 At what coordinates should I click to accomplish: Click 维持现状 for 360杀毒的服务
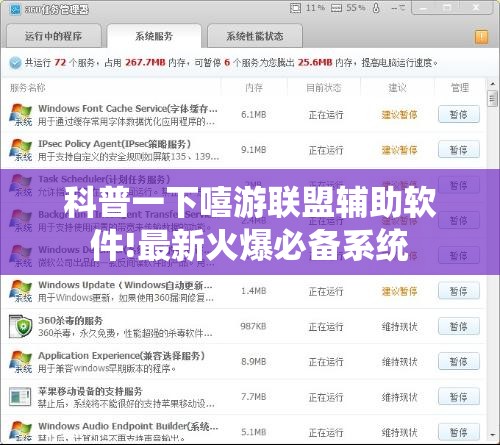[x=399, y=327]
